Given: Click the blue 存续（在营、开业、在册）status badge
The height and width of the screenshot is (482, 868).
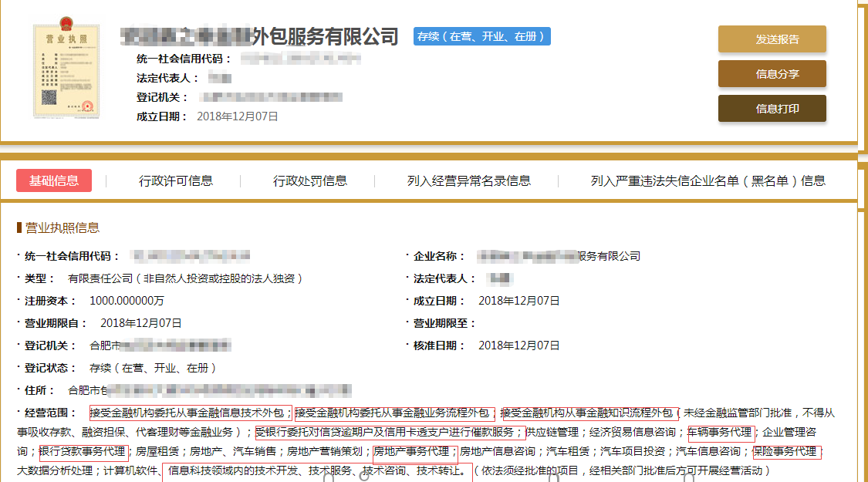Looking at the screenshot, I should (481, 36).
